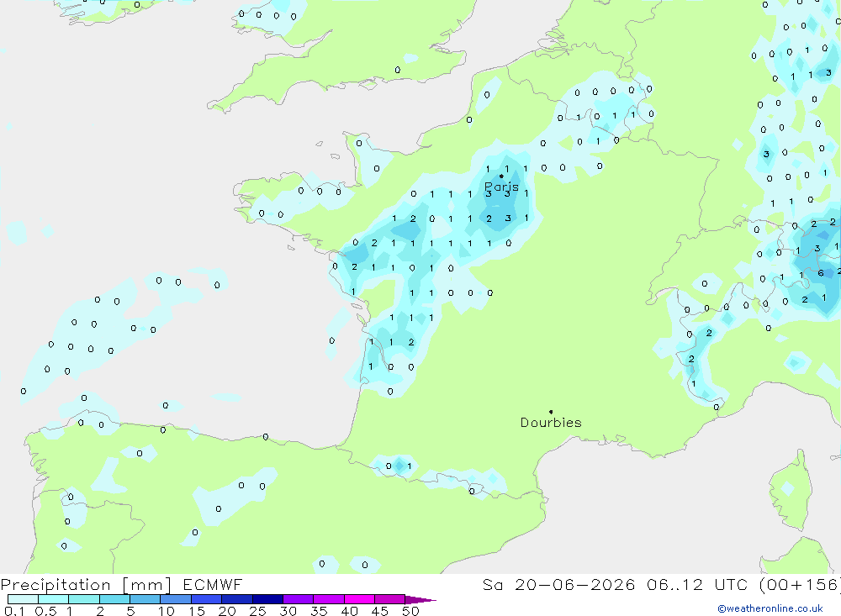
Task: Click the precipitation value 6 near Switzerland
Action: [821, 273]
